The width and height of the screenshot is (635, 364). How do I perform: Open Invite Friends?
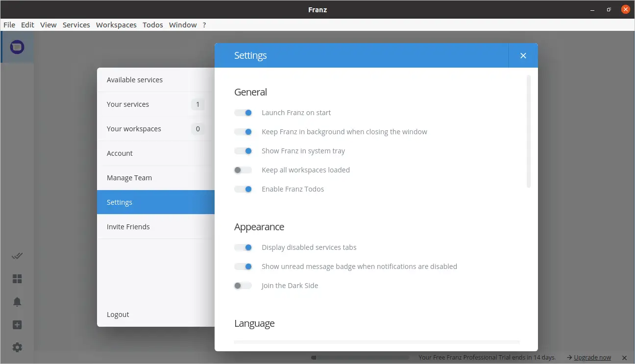[156, 227]
